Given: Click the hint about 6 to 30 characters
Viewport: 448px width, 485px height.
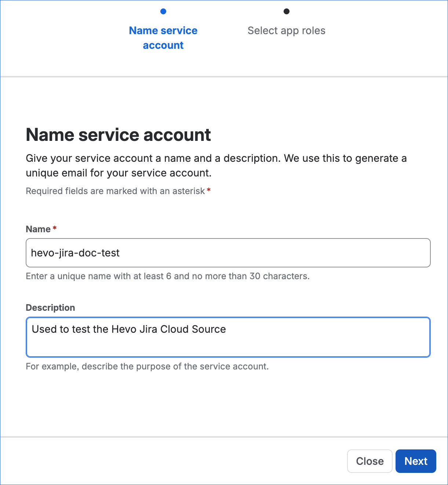Looking at the screenshot, I should click(168, 276).
